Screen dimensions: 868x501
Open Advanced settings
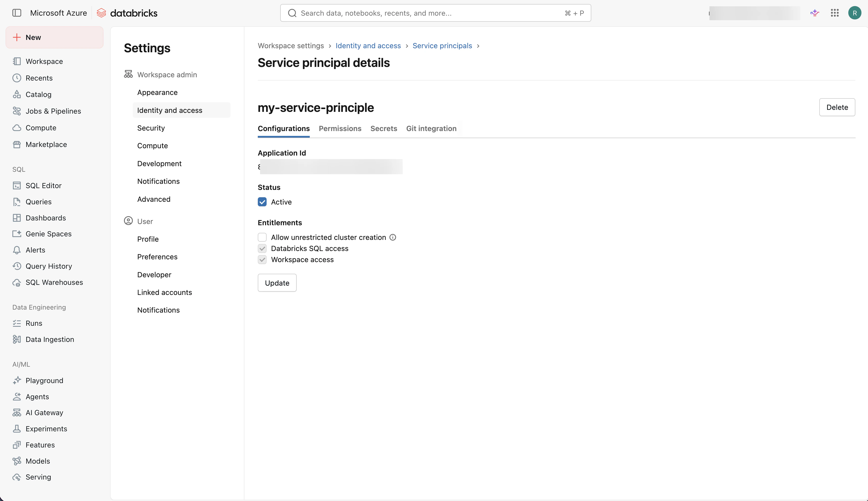pos(181,199)
